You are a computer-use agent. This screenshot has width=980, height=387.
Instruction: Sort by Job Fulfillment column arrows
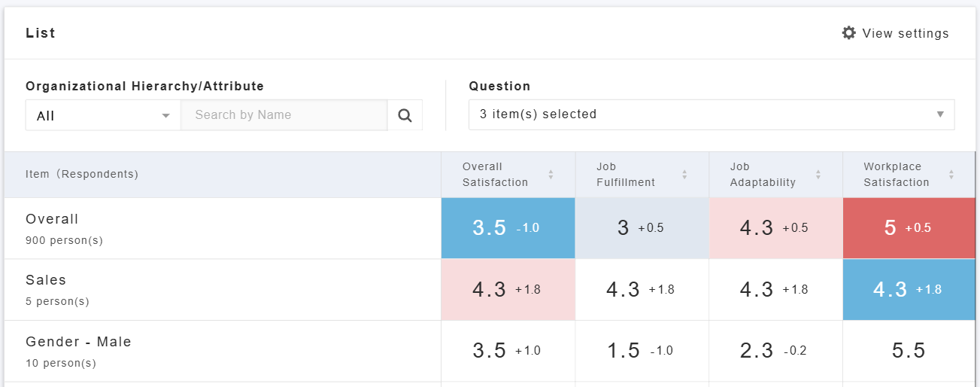(x=684, y=175)
